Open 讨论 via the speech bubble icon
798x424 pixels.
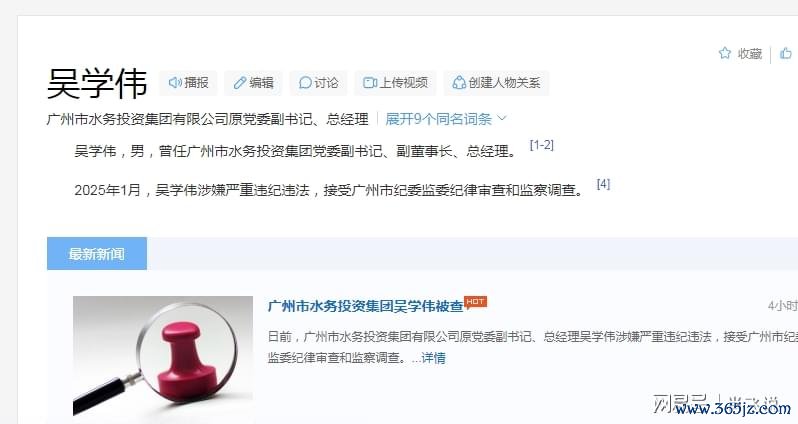(305, 82)
